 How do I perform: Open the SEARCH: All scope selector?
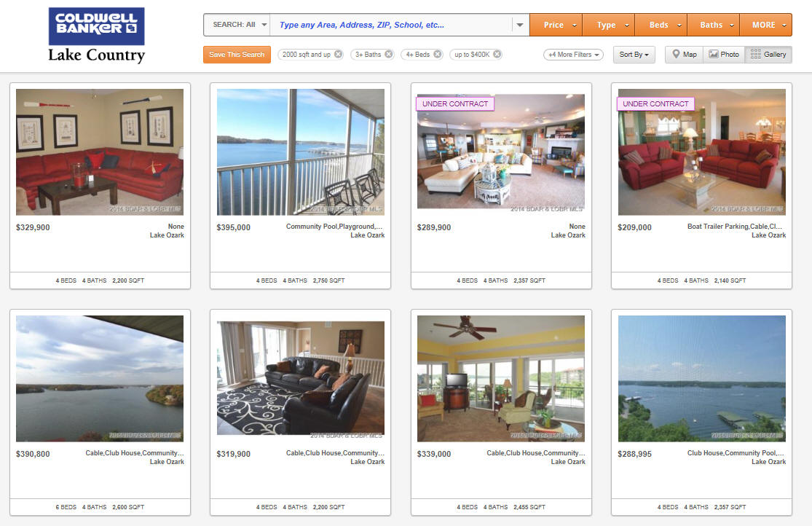pyautogui.click(x=237, y=25)
